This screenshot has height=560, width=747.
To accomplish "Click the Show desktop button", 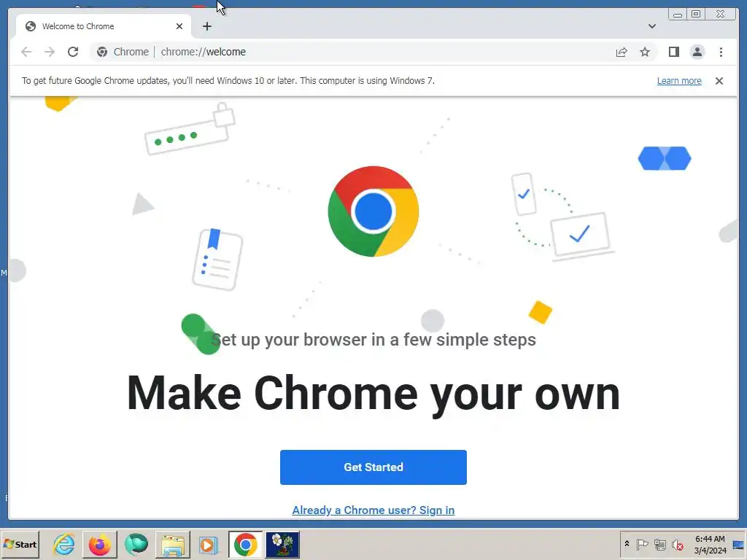I will tap(739, 544).
